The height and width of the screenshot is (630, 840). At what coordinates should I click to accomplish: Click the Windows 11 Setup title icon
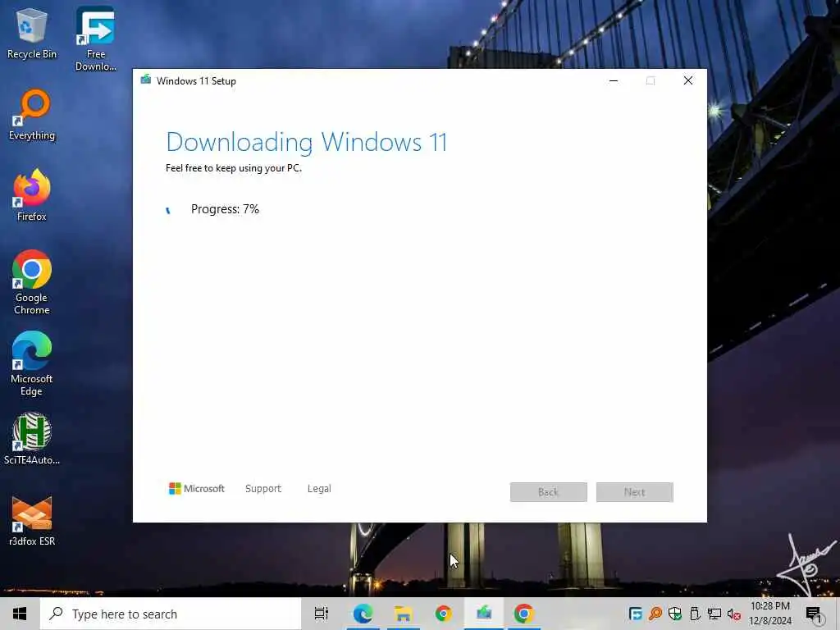146,80
